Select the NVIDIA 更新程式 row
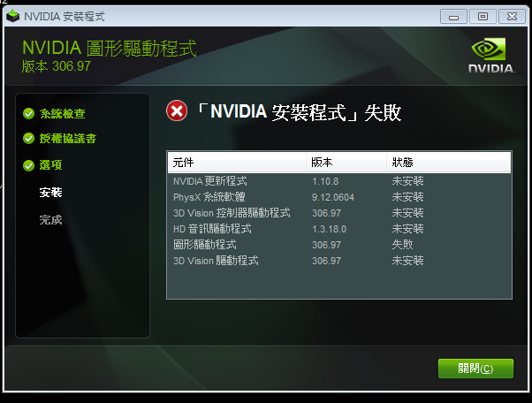This screenshot has width=532, height=403. click(339, 181)
